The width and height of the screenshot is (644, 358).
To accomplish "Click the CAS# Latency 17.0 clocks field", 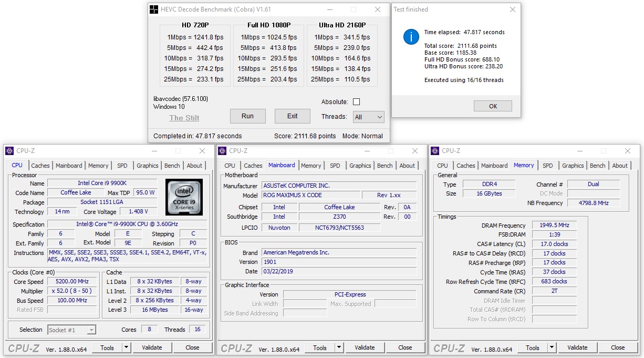I will (x=554, y=244).
